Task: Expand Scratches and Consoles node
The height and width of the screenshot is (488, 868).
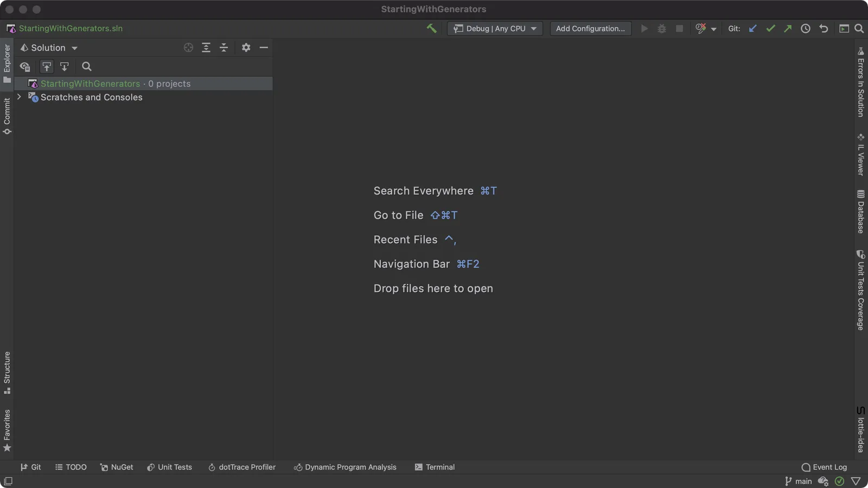Action: [19, 97]
